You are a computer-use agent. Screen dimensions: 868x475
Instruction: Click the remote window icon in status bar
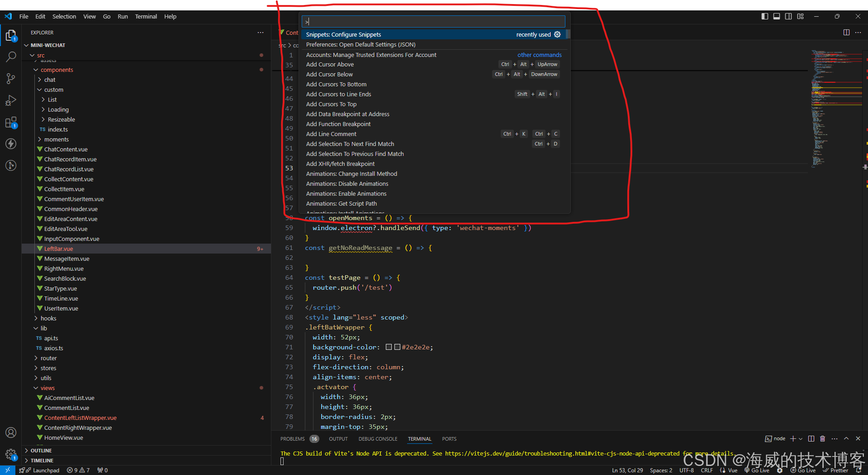[x=8, y=470]
